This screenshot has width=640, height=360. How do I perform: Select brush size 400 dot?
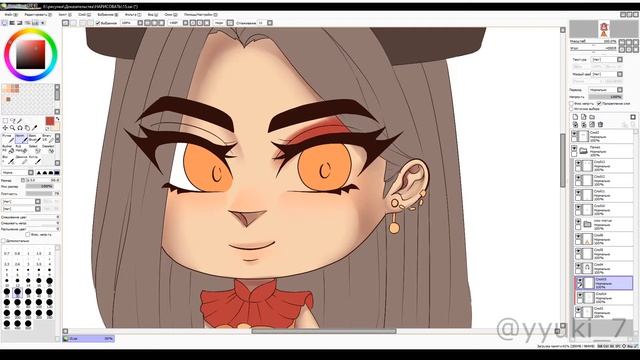tap(7, 324)
